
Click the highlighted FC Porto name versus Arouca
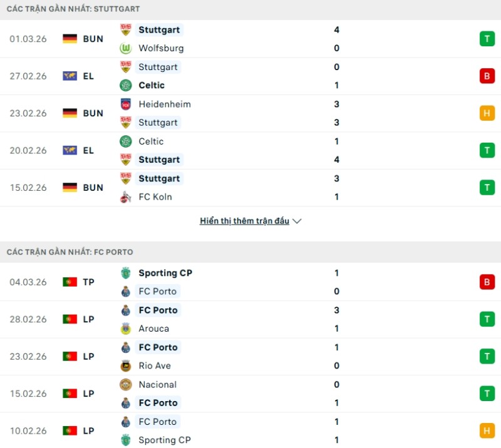[157, 310]
